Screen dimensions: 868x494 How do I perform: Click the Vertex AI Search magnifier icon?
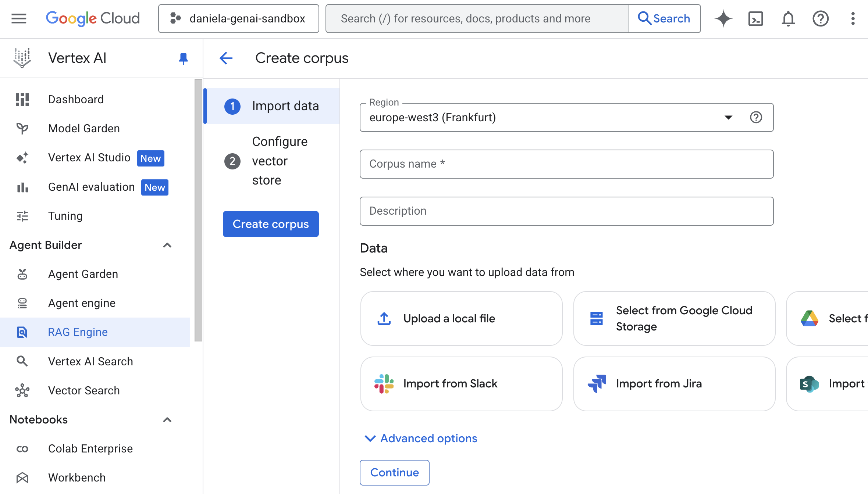22,362
